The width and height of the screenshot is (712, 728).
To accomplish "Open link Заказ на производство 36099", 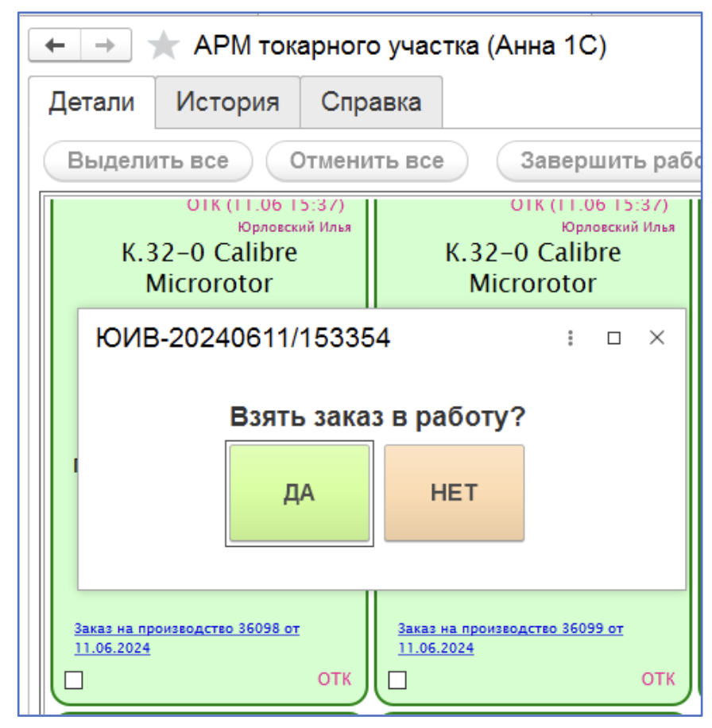I will [510, 629].
